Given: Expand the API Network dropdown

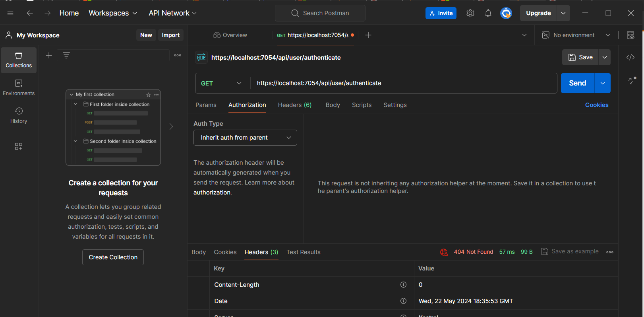Looking at the screenshot, I should click(173, 13).
